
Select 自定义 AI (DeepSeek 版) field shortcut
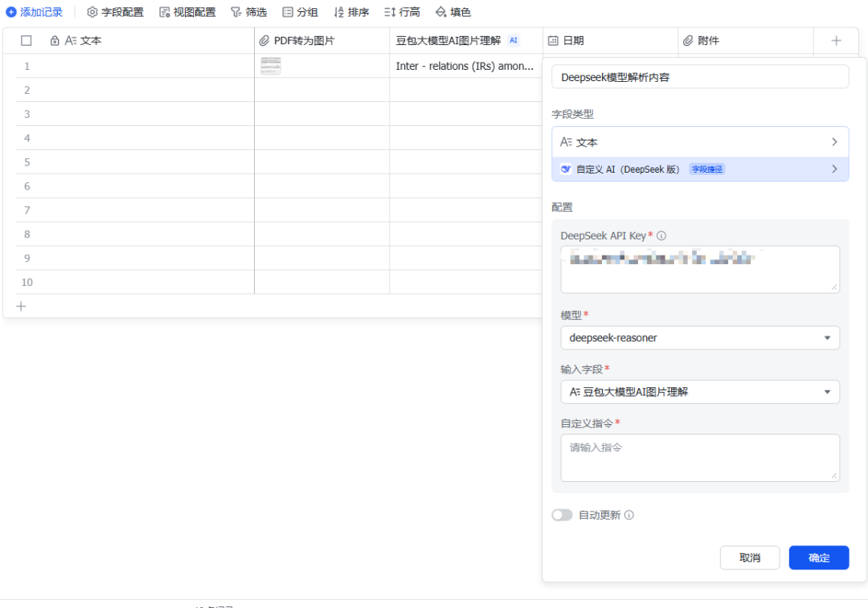click(x=700, y=169)
